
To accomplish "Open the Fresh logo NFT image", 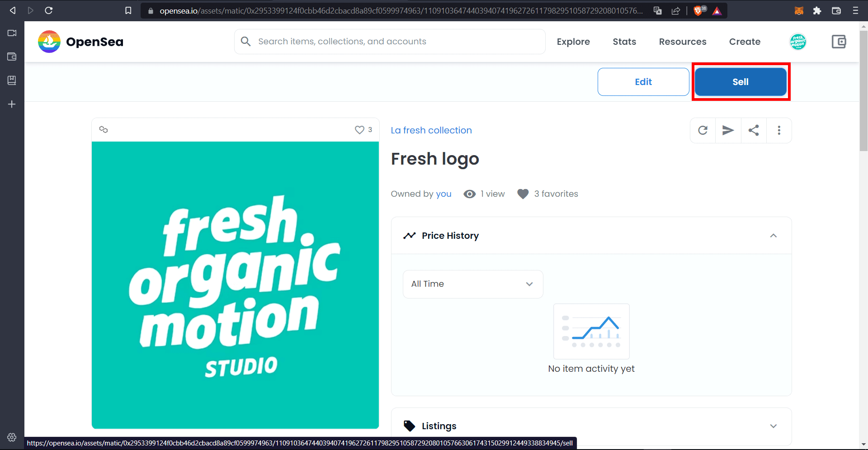I will pyautogui.click(x=235, y=285).
